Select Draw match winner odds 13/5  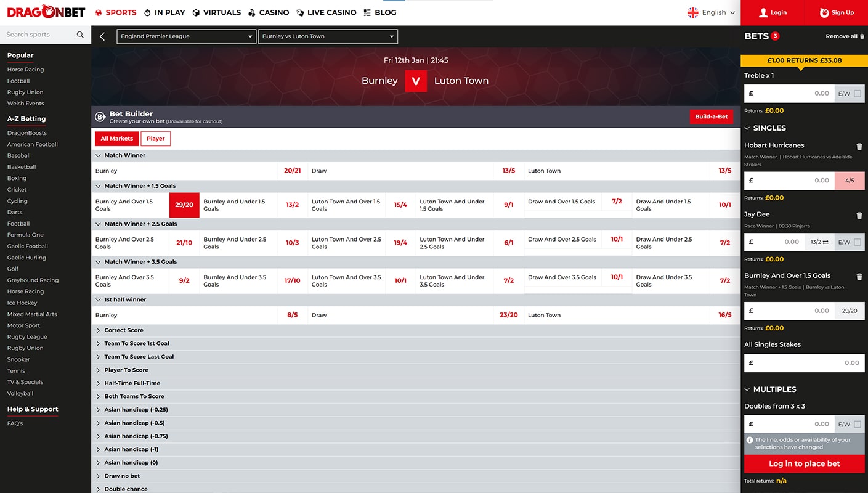point(509,171)
